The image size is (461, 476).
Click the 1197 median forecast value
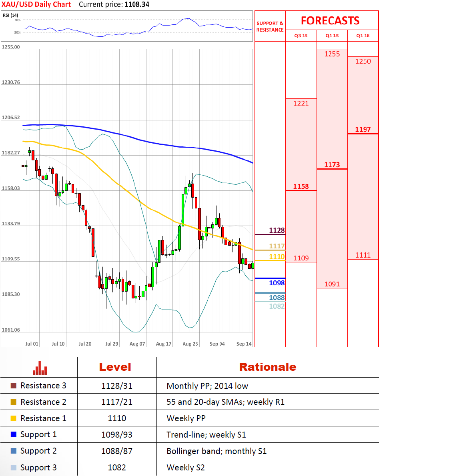pyautogui.click(x=363, y=129)
